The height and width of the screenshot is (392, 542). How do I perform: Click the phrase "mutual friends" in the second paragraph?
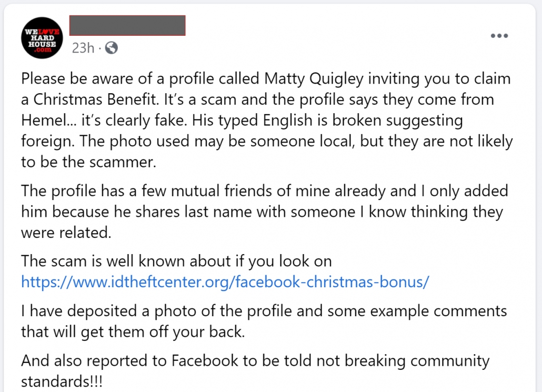coord(224,191)
